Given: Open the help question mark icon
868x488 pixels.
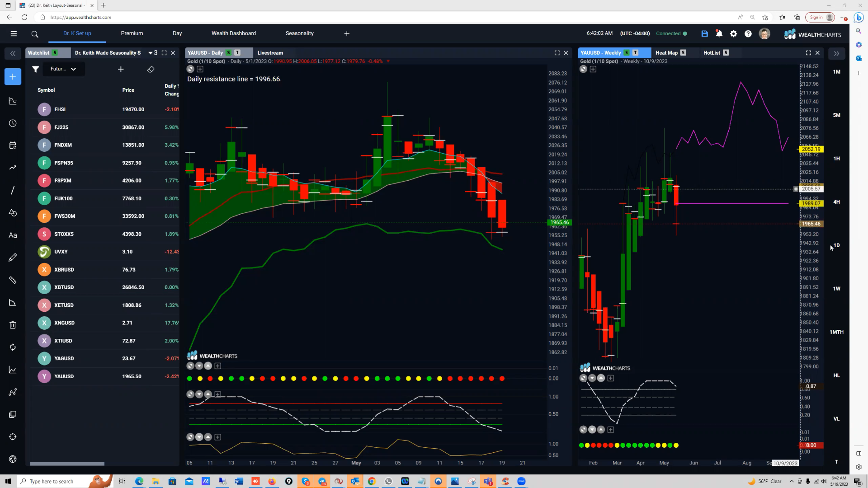Looking at the screenshot, I should [x=748, y=34].
